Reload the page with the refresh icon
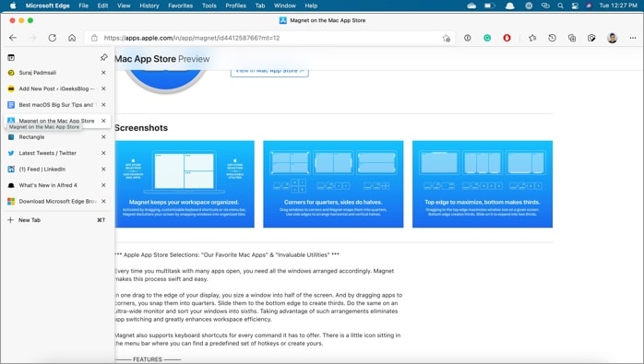Screen dimensions: 644x364 (x=53, y=38)
